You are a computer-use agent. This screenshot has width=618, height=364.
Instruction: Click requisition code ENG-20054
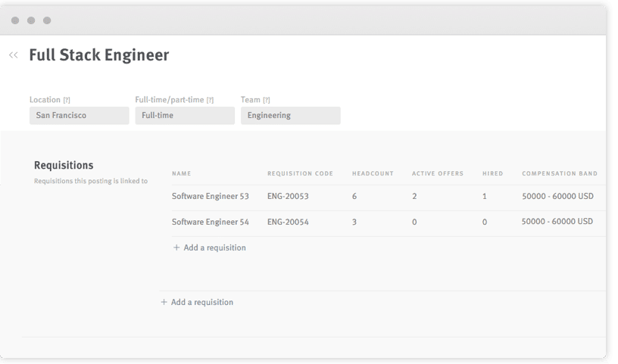pos(288,222)
